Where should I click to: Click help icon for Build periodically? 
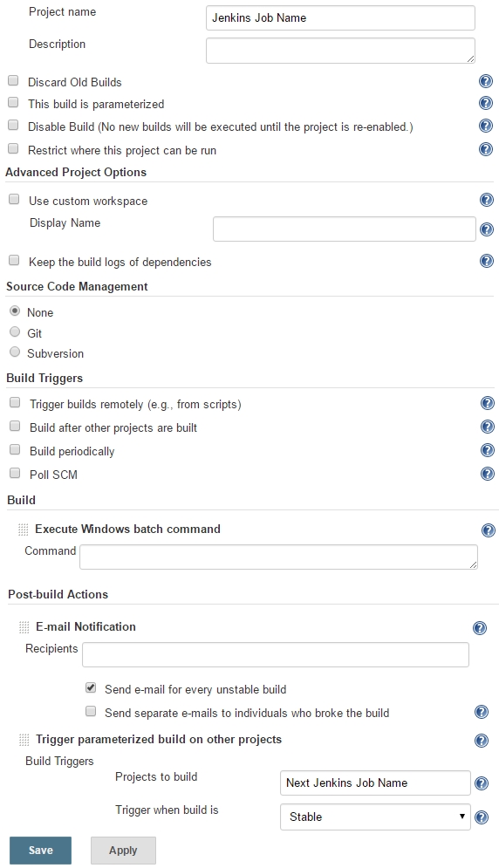pyautogui.click(x=488, y=450)
